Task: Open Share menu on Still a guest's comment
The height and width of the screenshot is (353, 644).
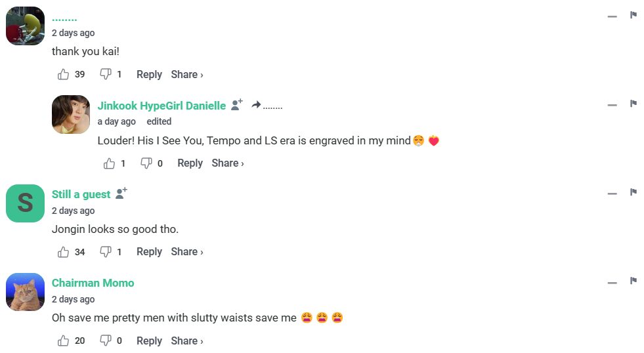Action: pos(187,252)
